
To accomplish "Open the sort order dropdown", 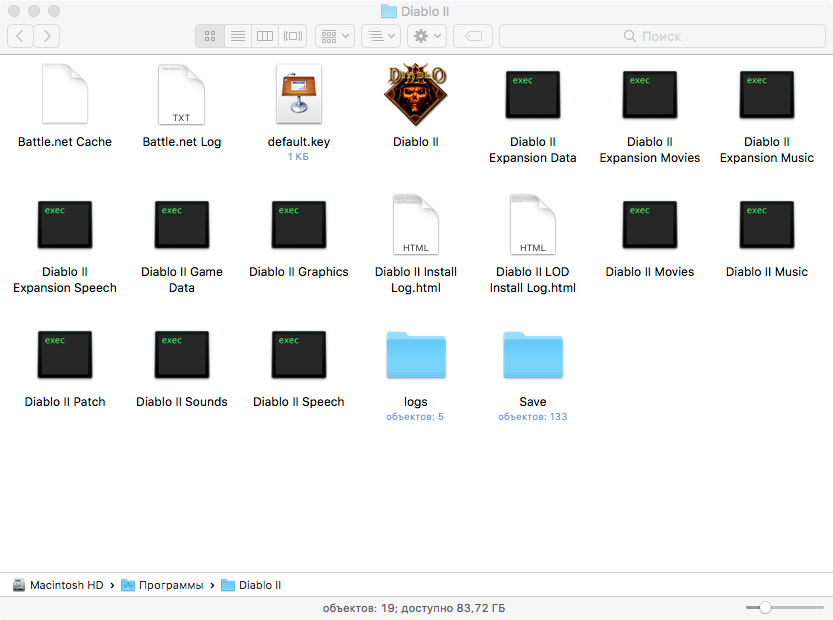I will [381, 36].
